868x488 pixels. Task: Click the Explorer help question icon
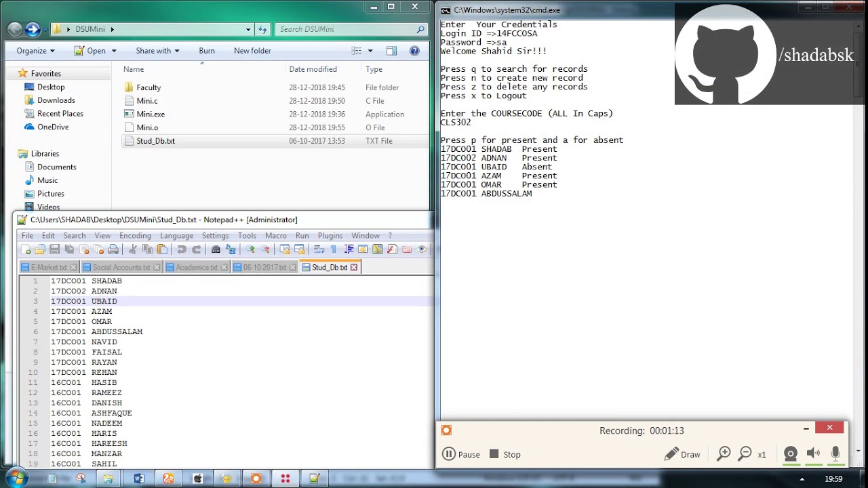pyautogui.click(x=415, y=51)
